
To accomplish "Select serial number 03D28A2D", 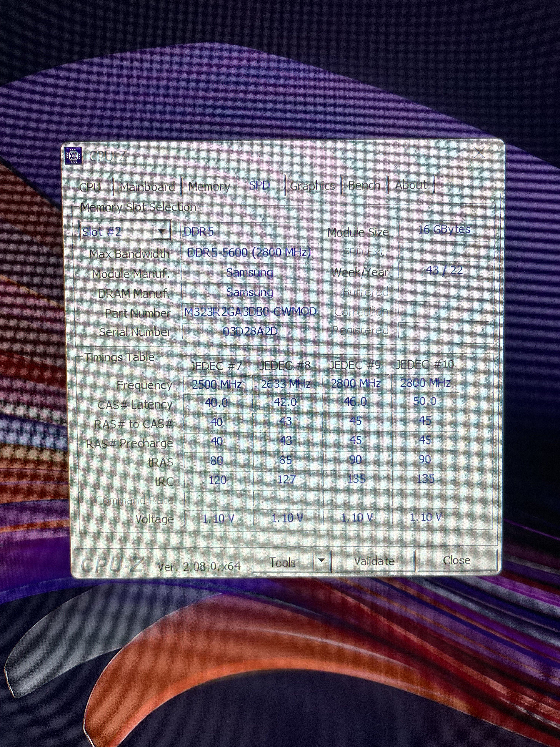I will pos(251,331).
